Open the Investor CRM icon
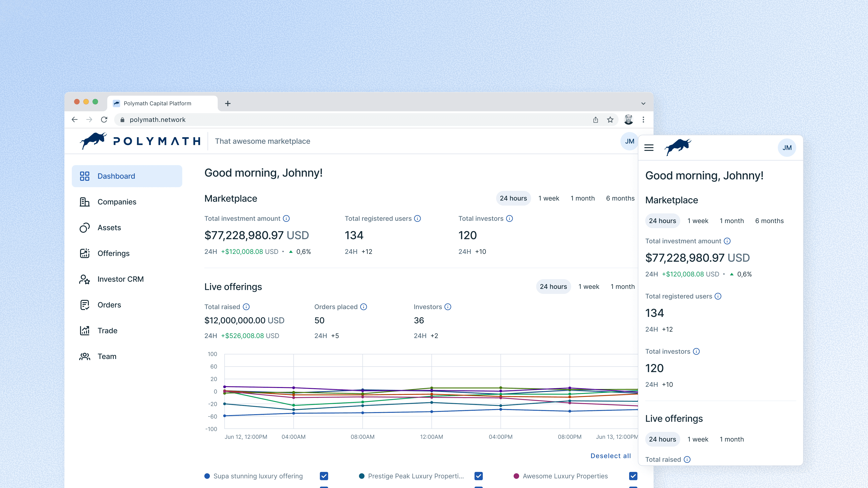Viewport: 868px width, 488px height. point(85,279)
